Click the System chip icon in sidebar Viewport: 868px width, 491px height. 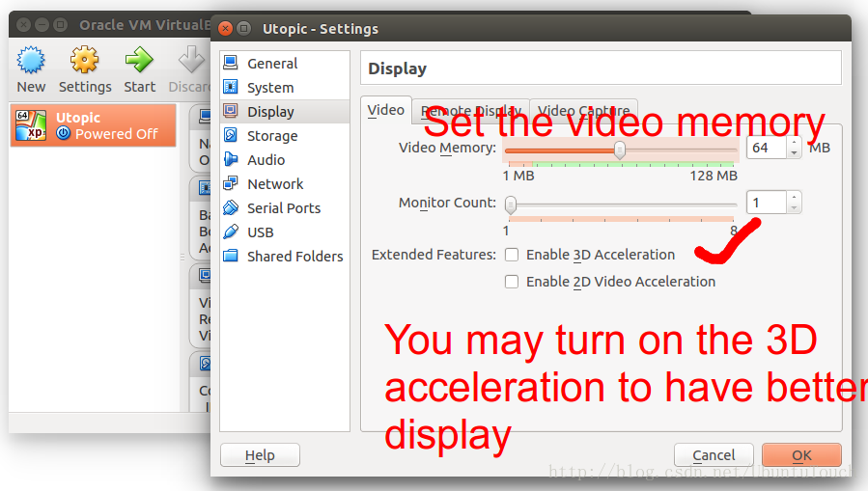(x=231, y=87)
